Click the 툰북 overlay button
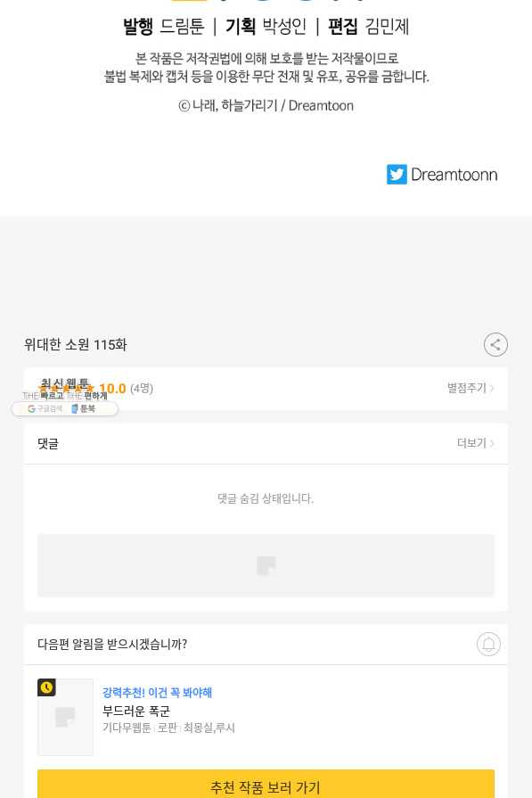532x798 pixels. pos(84,408)
